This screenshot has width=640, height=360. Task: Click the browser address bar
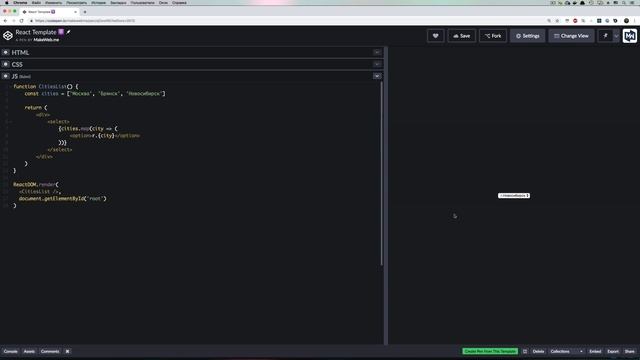coord(286,20)
